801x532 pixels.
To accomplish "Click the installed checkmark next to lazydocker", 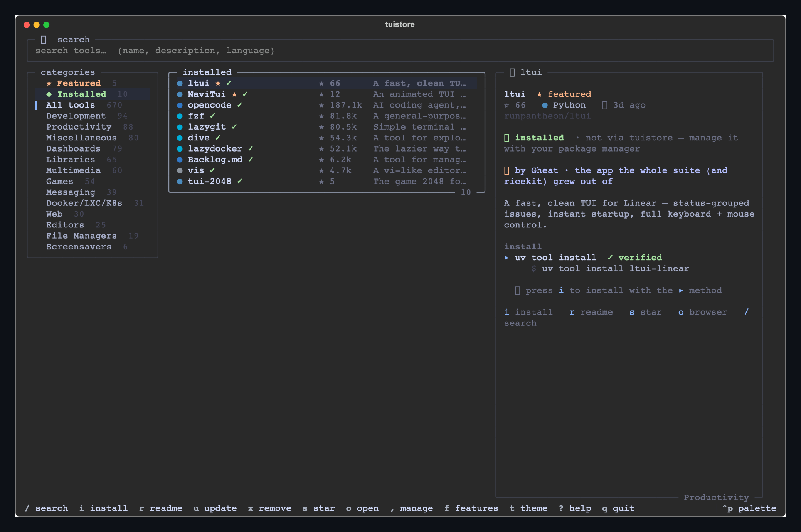I will (251, 148).
